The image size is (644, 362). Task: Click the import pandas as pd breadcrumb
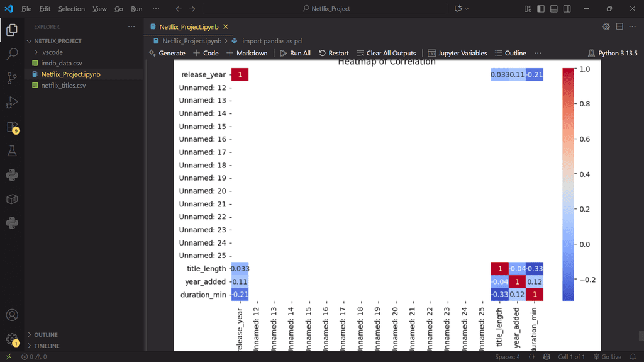click(272, 41)
